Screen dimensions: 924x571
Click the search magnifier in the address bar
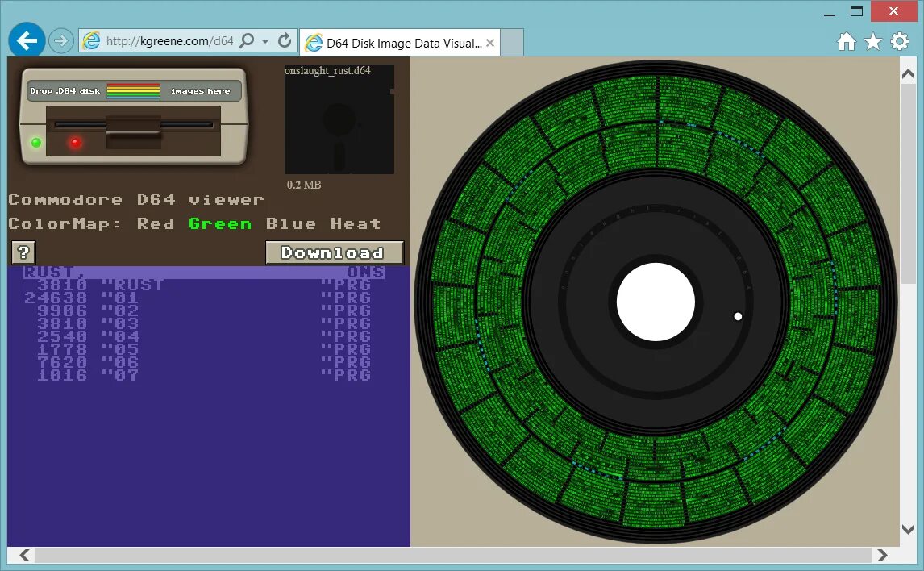(x=246, y=39)
